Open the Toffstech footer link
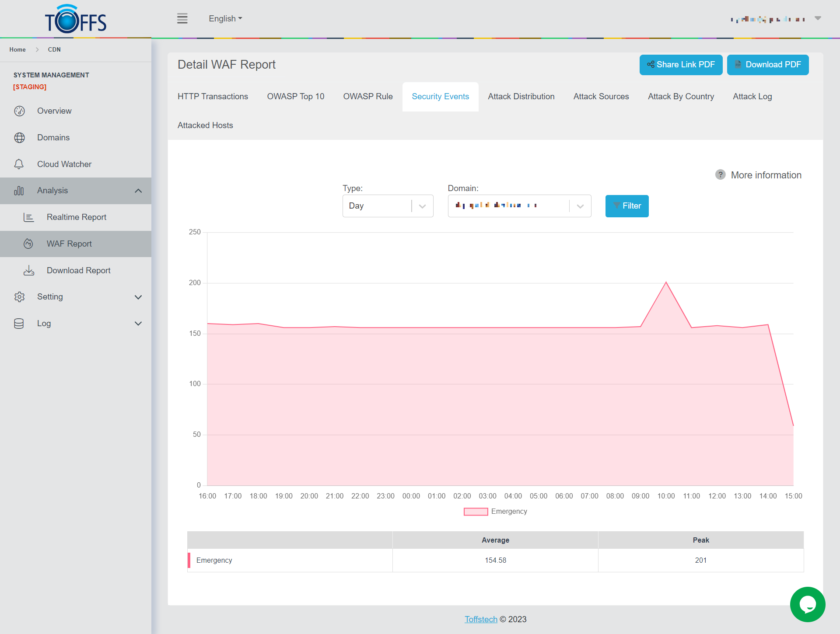Screen dimensions: 840x634 (481, 619)
